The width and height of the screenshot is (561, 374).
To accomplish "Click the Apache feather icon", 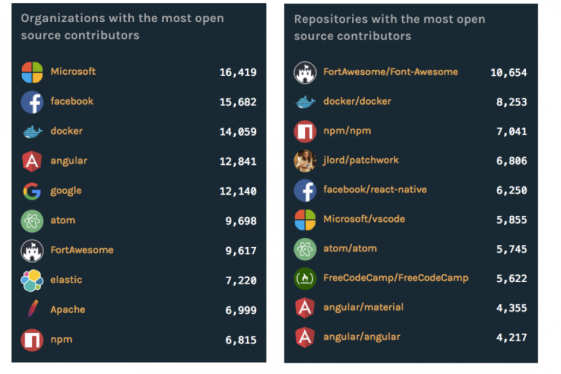I will pyautogui.click(x=32, y=309).
